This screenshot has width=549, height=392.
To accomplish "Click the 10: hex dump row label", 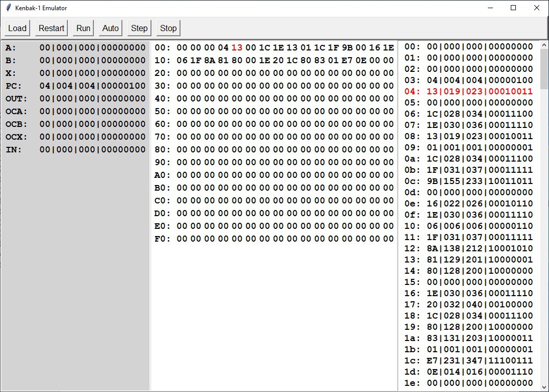I will [162, 60].
